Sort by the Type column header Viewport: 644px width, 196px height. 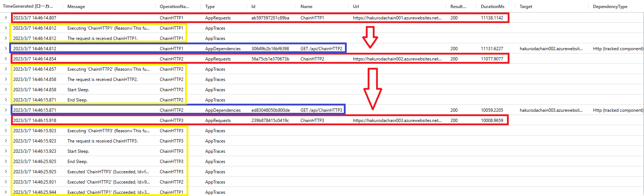click(210, 7)
